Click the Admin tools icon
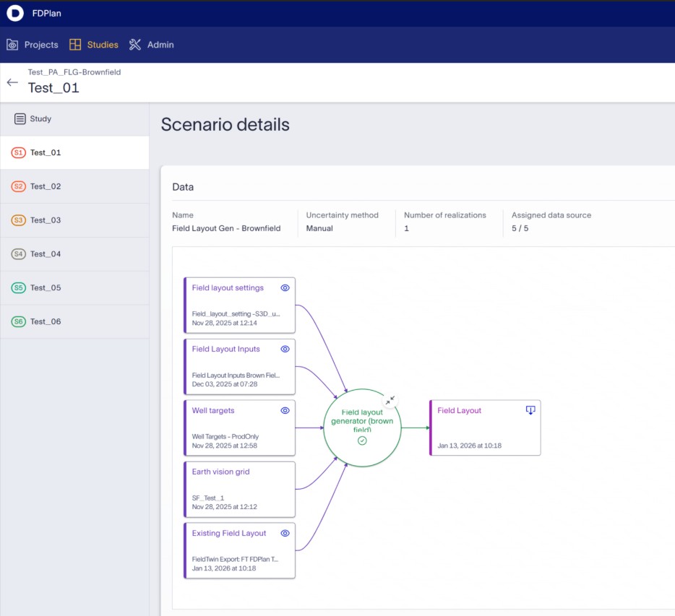This screenshot has height=616, width=675. (x=135, y=45)
